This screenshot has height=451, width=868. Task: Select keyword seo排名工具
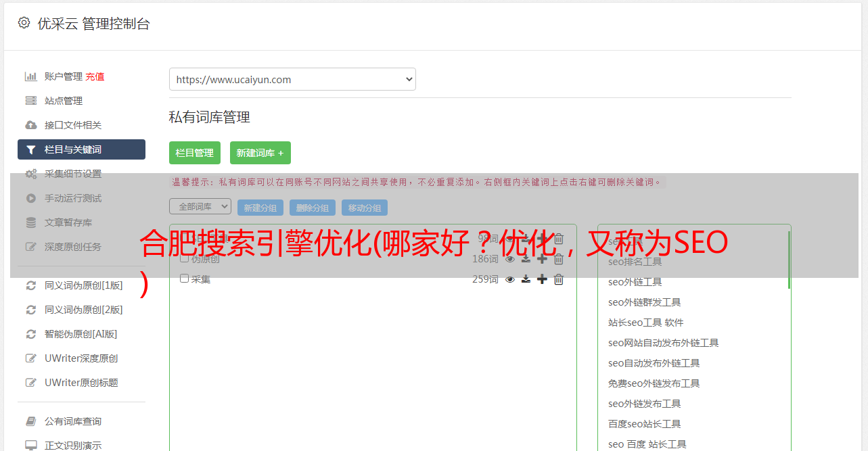[635, 262]
